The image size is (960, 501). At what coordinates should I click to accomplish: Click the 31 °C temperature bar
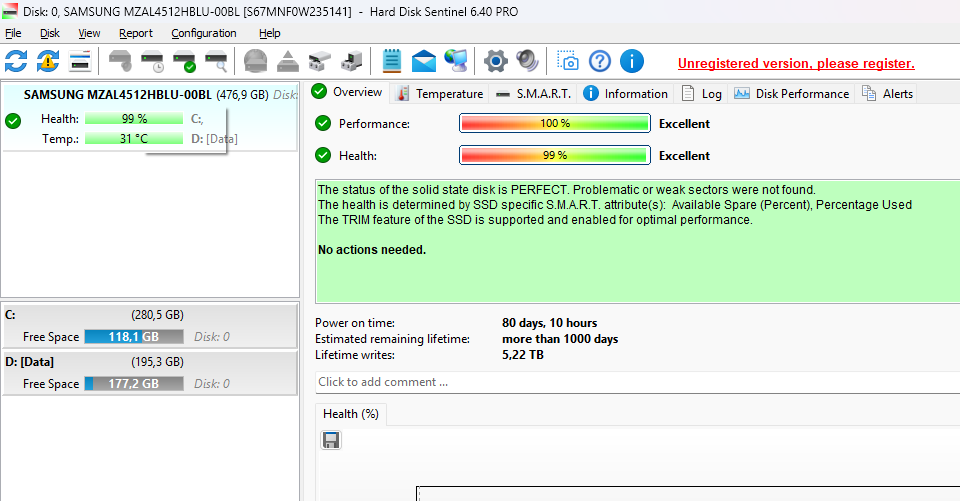click(133, 139)
